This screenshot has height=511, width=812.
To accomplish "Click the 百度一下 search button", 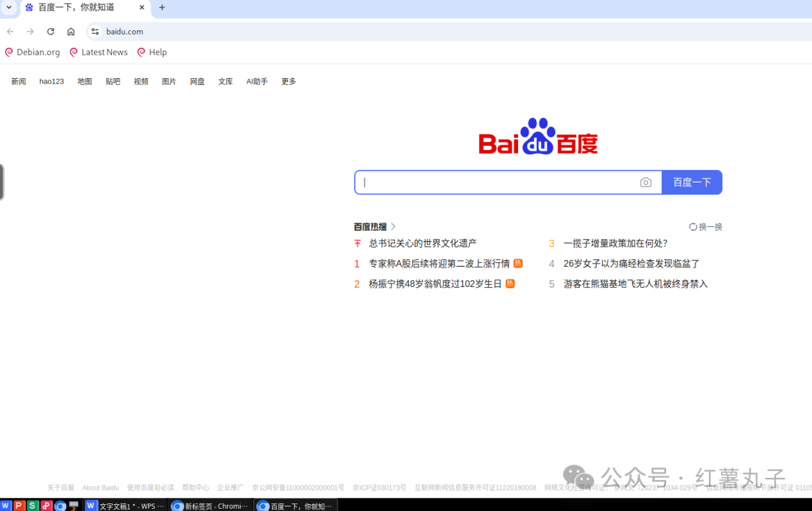I will pyautogui.click(x=692, y=183).
